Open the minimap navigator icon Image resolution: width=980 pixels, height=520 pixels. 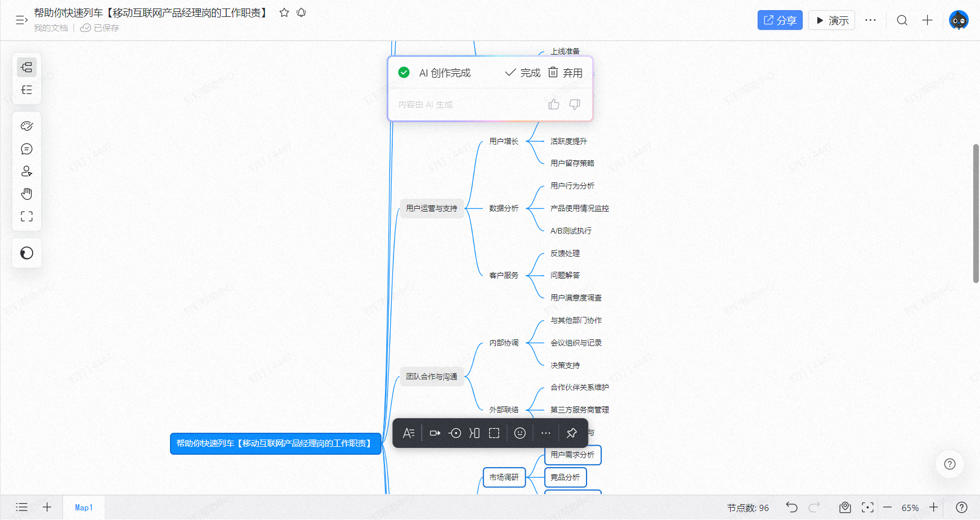tap(845, 507)
